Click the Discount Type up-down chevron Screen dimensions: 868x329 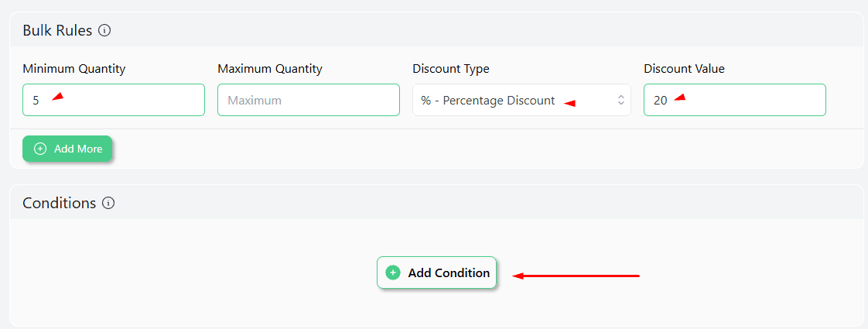[x=620, y=100]
